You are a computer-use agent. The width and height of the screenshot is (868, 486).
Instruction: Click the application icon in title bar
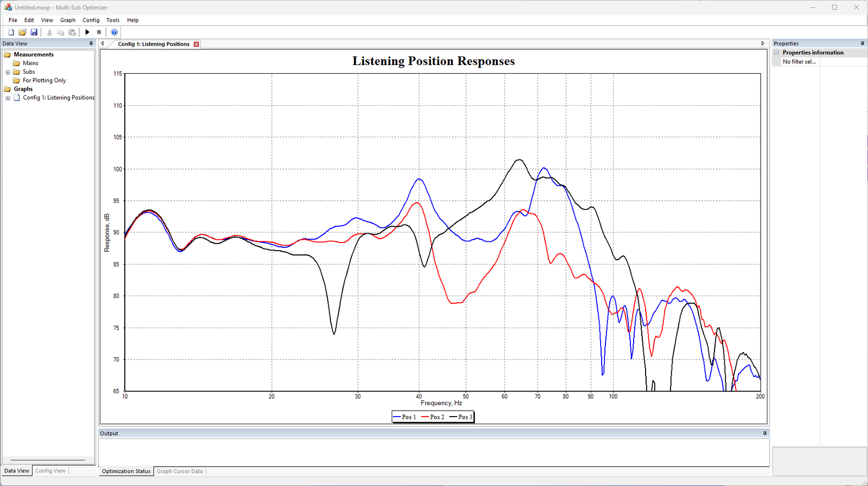point(8,8)
